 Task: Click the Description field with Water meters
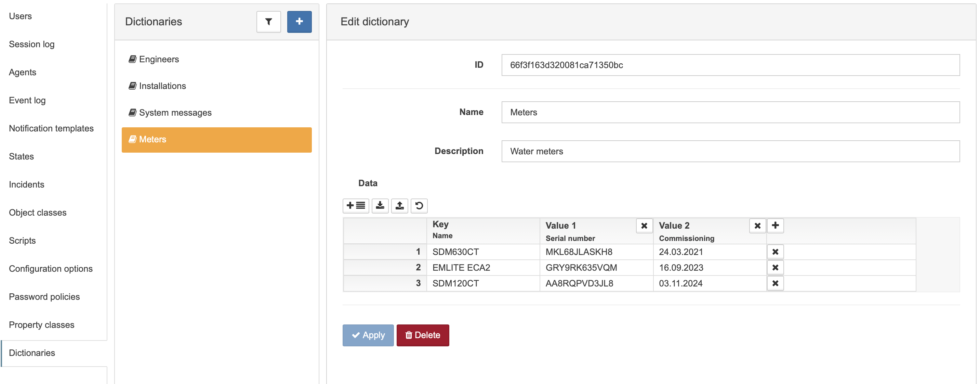(x=730, y=151)
